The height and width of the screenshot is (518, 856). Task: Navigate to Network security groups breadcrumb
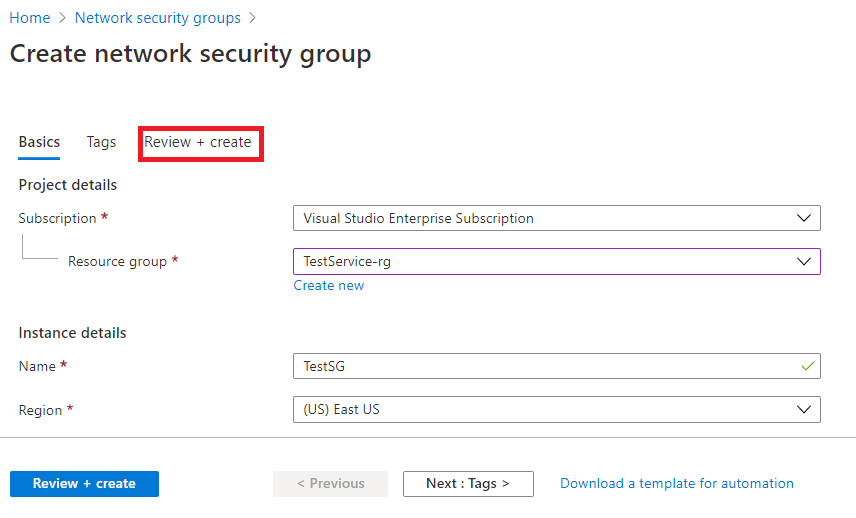(x=157, y=18)
